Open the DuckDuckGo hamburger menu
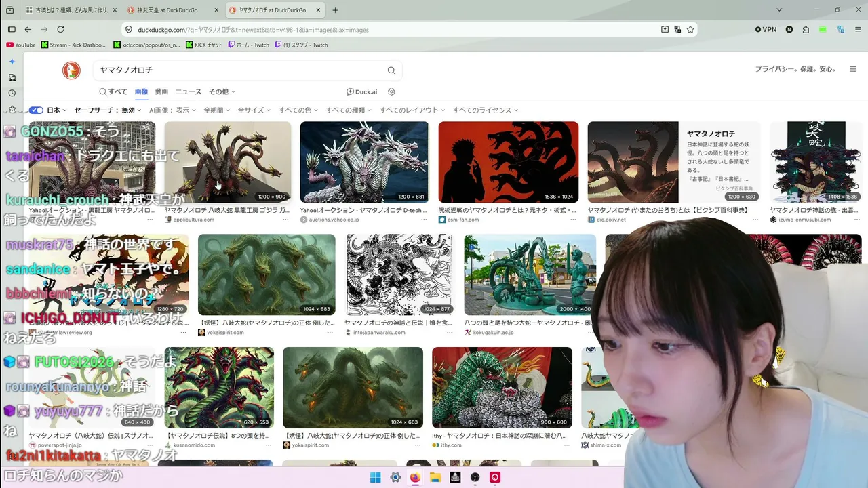The width and height of the screenshot is (868, 488). (853, 69)
